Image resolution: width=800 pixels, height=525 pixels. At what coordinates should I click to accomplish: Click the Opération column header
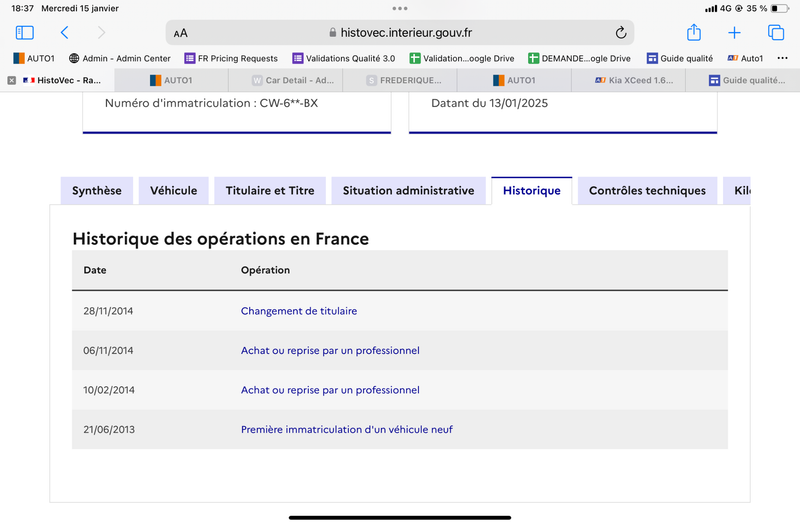coord(265,270)
